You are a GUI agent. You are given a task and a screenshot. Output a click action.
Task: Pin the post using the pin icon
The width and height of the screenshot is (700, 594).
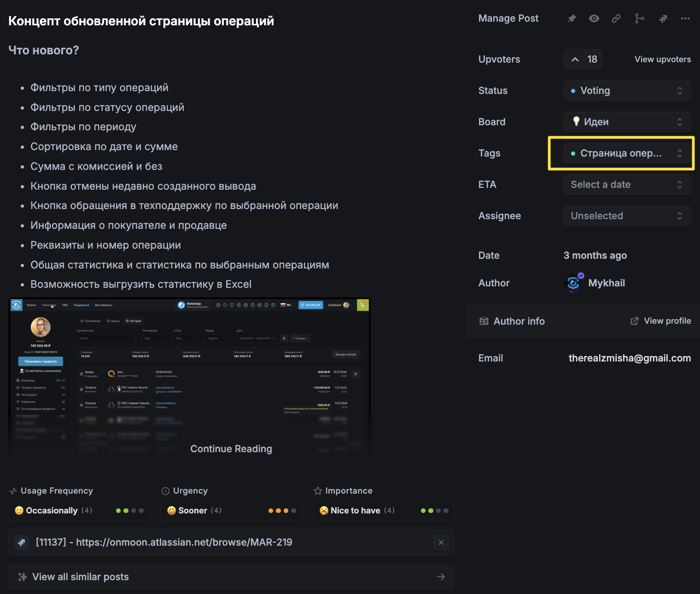tap(572, 18)
